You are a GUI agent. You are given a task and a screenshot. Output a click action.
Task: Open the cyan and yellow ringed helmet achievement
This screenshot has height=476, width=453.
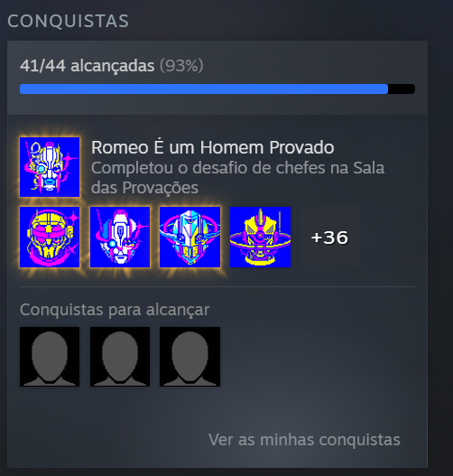(190, 237)
